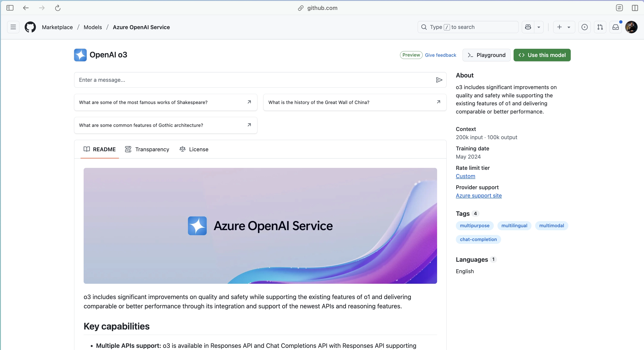The height and width of the screenshot is (350, 644).
Task: Click the Azure OpenAI Service banner image
Action: point(260,225)
